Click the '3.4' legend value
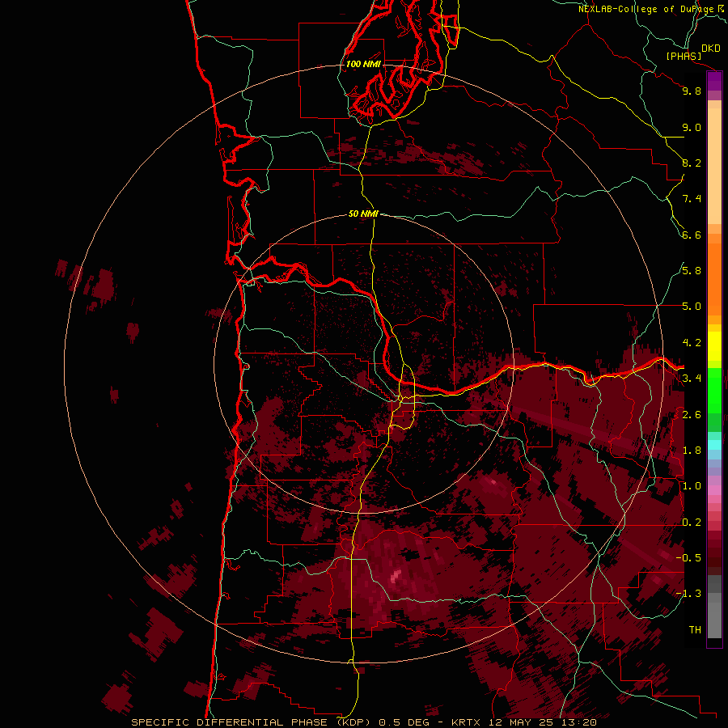This screenshot has height=728, width=728. click(x=692, y=379)
